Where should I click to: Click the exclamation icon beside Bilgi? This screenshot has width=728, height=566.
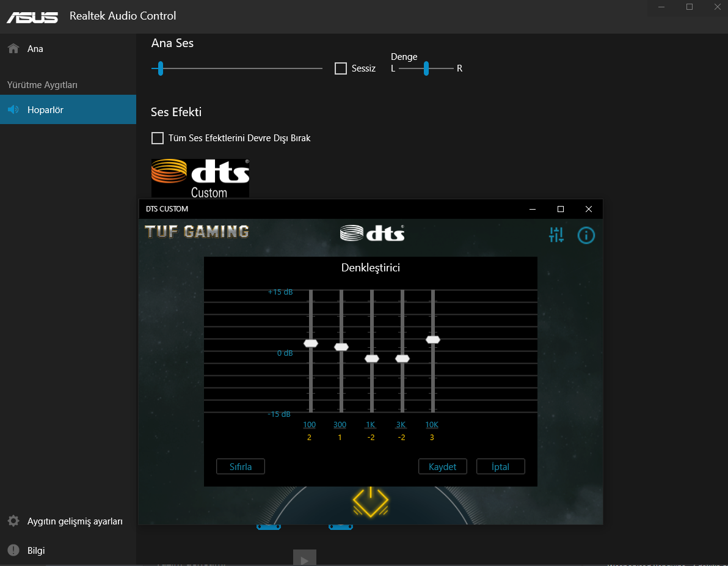coord(13,550)
